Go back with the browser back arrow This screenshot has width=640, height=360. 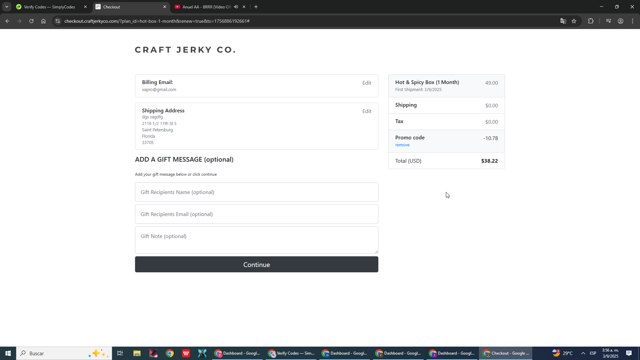(7, 21)
